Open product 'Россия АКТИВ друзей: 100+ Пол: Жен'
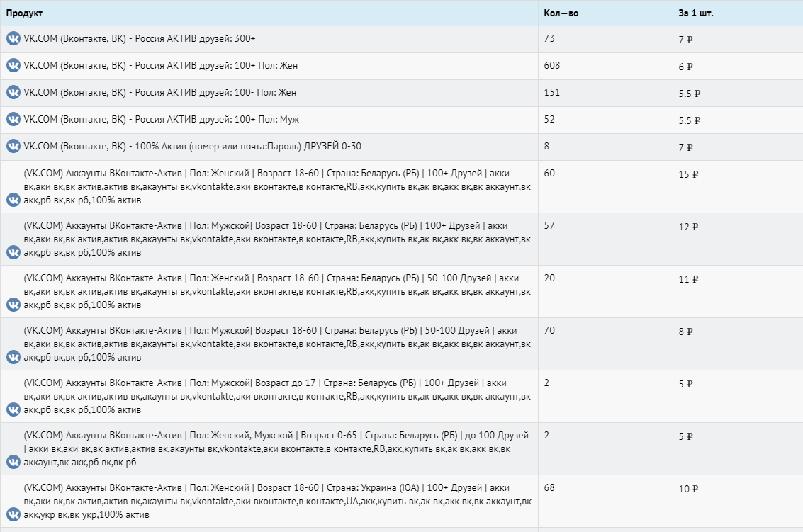 click(160, 66)
